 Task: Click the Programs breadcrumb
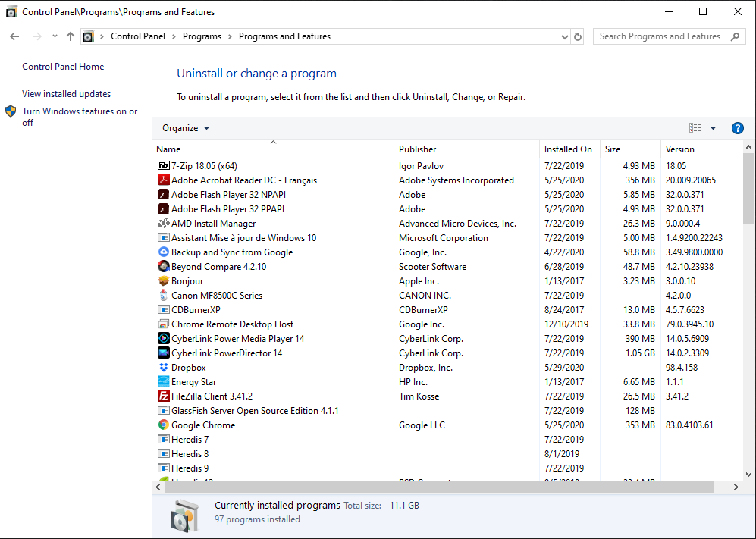[x=202, y=36]
